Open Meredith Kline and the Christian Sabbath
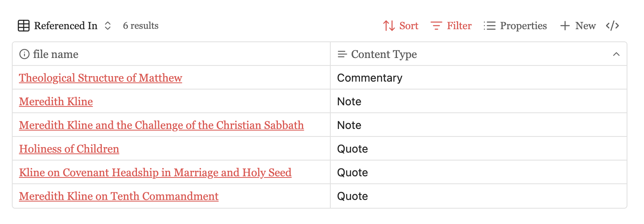Screen dimensions: 644x224 (x=161, y=125)
